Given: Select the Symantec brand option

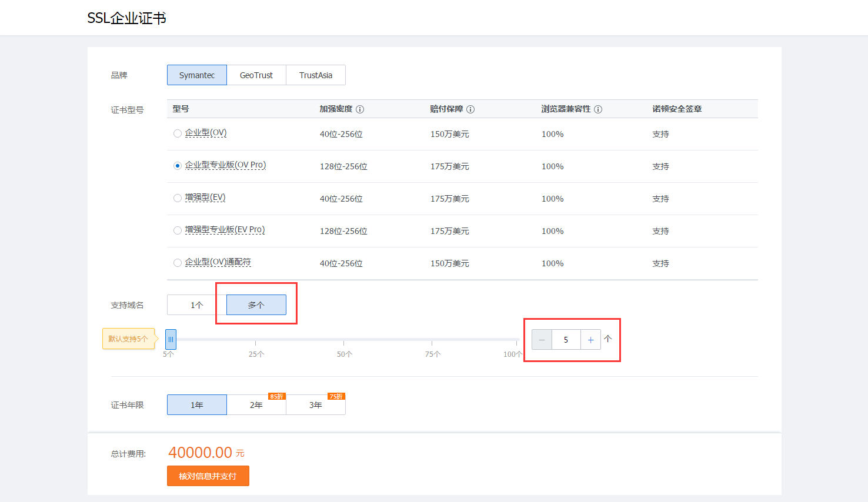Looking at the screenshot, I should tap(197, 75).
